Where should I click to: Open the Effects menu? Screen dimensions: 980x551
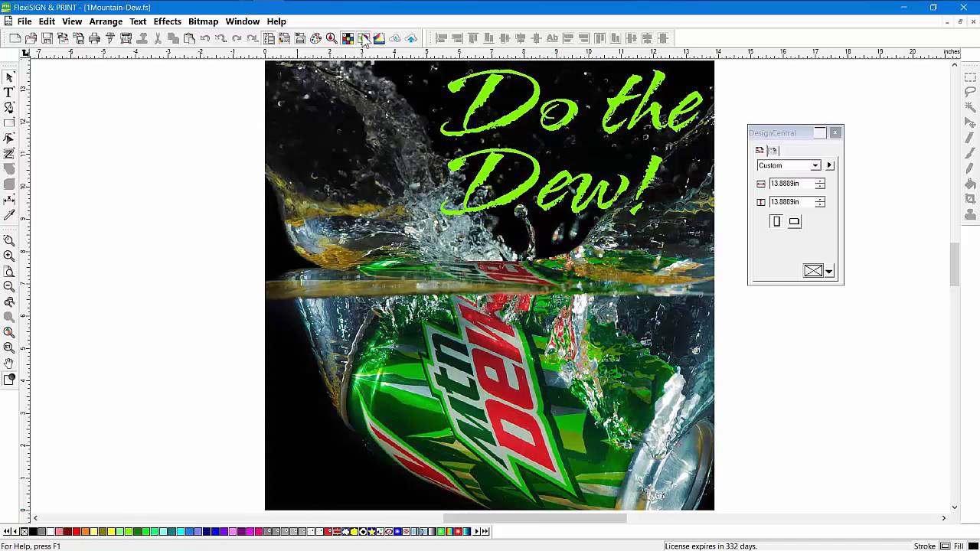[167, 21]
